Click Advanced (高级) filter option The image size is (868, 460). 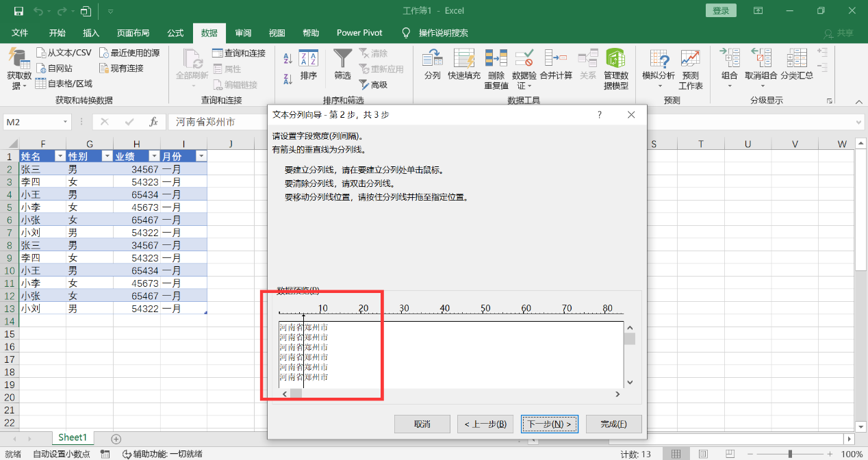[x=373, y=85]
